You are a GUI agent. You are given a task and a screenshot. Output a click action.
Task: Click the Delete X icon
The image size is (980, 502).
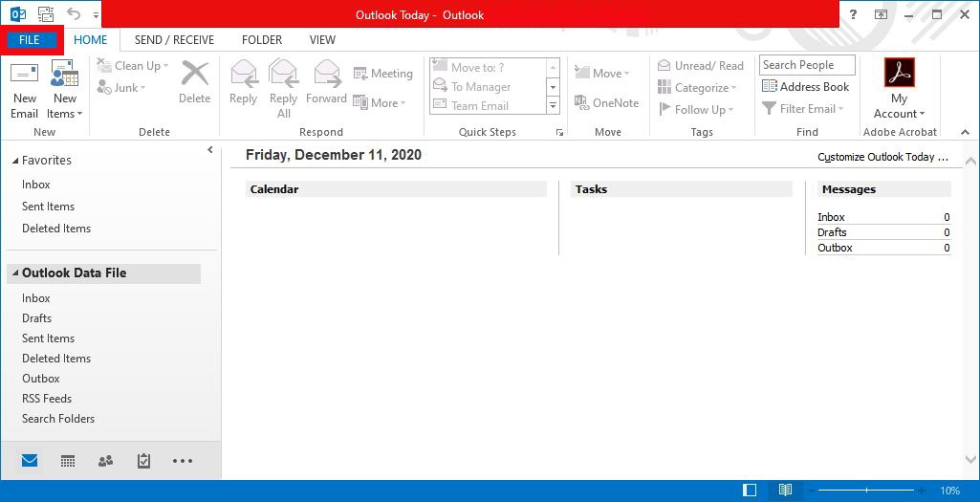(x=194, y=74)
